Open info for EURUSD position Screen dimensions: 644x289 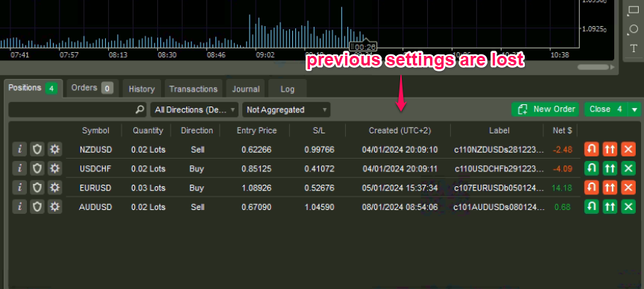[x=19, y=188]
